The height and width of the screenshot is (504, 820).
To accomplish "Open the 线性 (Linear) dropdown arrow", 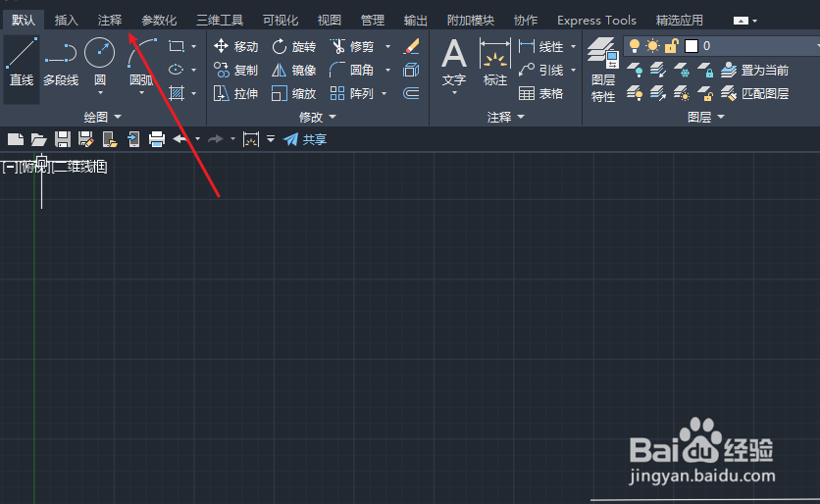I will [573, 46].
